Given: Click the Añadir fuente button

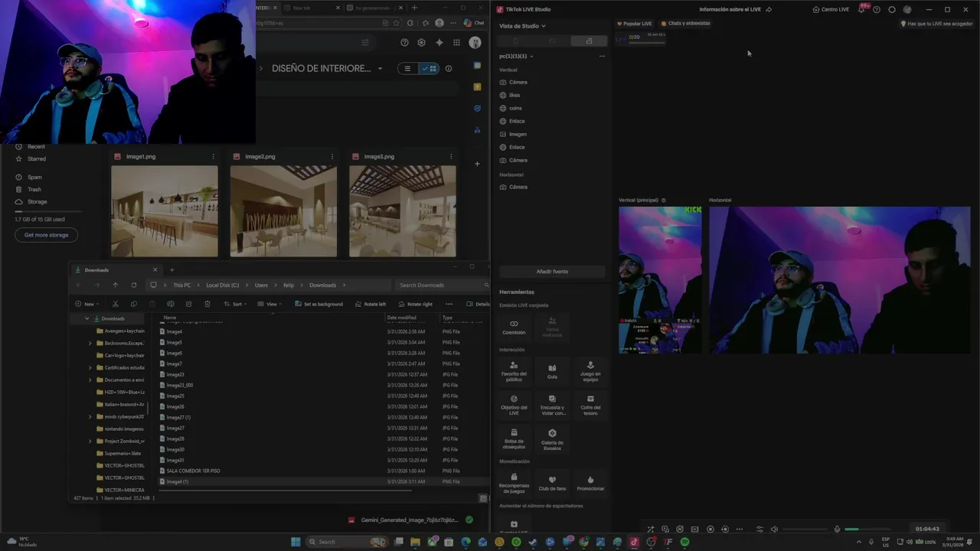Looking at the screenshot, I should click(x=552, y=272).
